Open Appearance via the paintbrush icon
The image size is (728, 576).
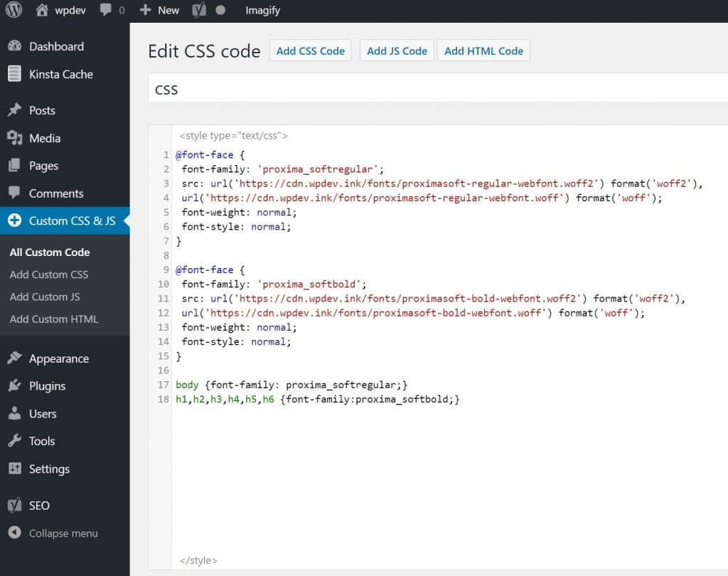point(16,358)
